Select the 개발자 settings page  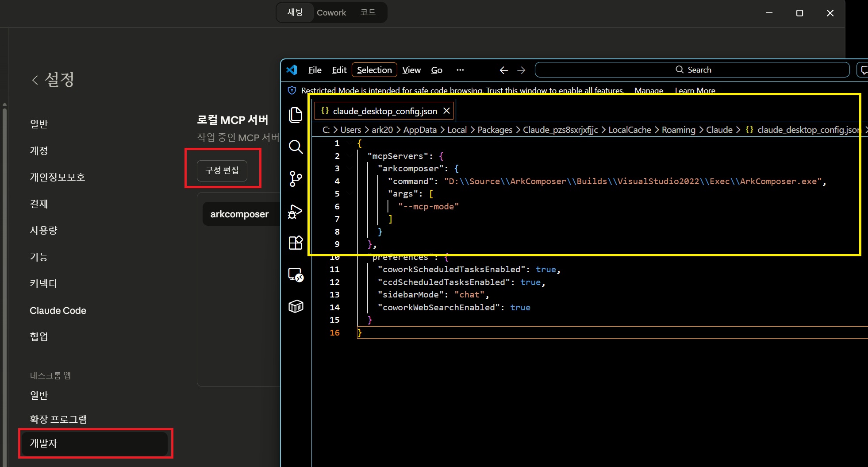click(95, 443)
